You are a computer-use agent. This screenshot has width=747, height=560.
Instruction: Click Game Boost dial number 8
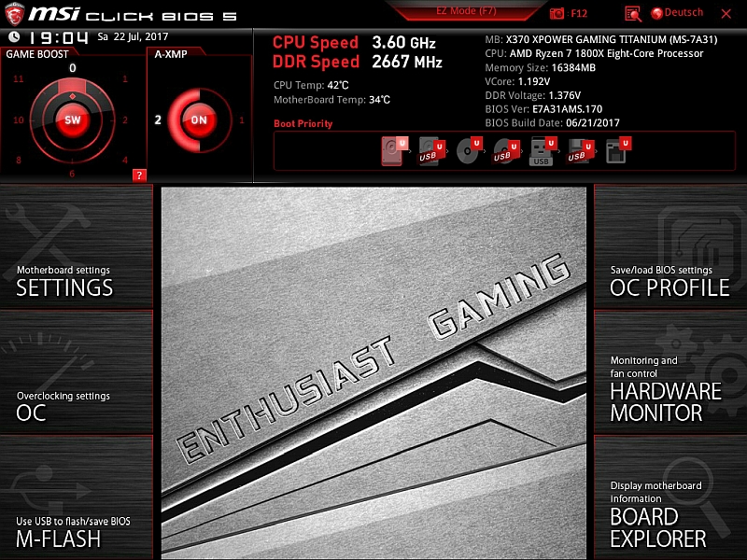coord(19,160)
